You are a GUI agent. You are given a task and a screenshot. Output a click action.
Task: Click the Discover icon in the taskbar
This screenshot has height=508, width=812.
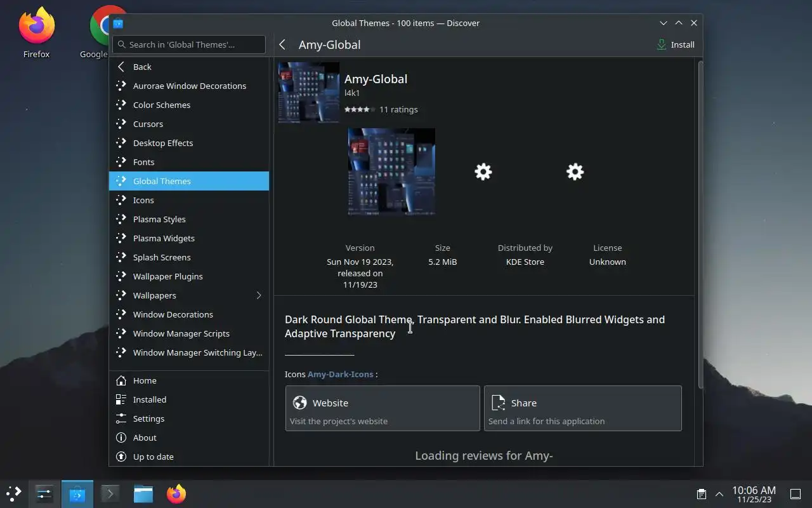(77, 493)
